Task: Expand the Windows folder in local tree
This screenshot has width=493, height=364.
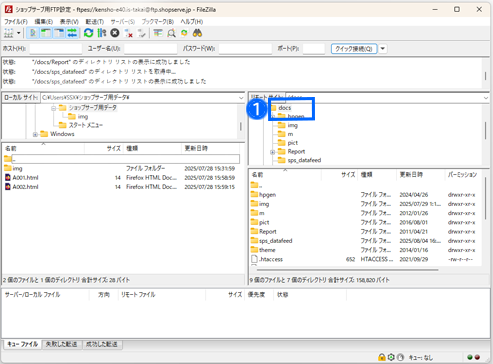Action: [x=35, y=134]
